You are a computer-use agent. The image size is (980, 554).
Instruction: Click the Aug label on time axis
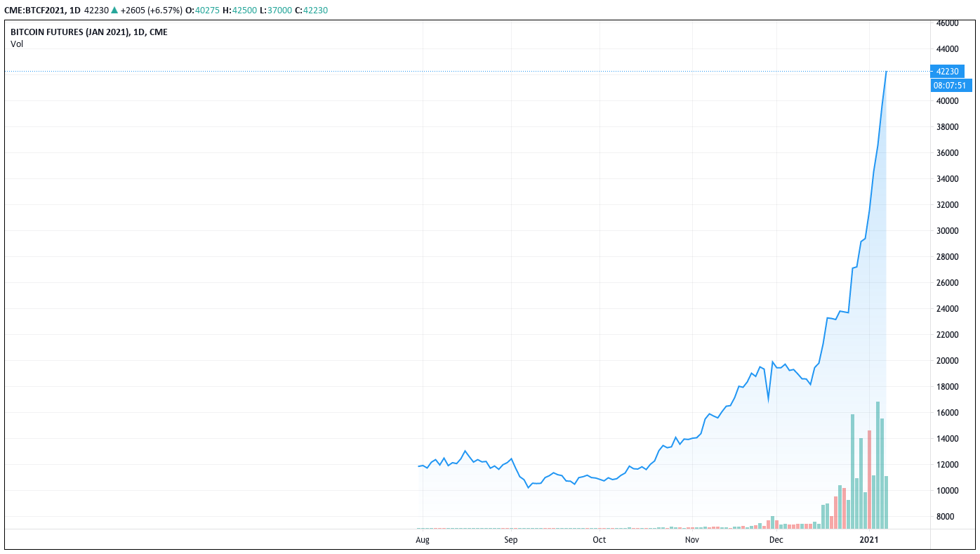click(x=422, y=540)
